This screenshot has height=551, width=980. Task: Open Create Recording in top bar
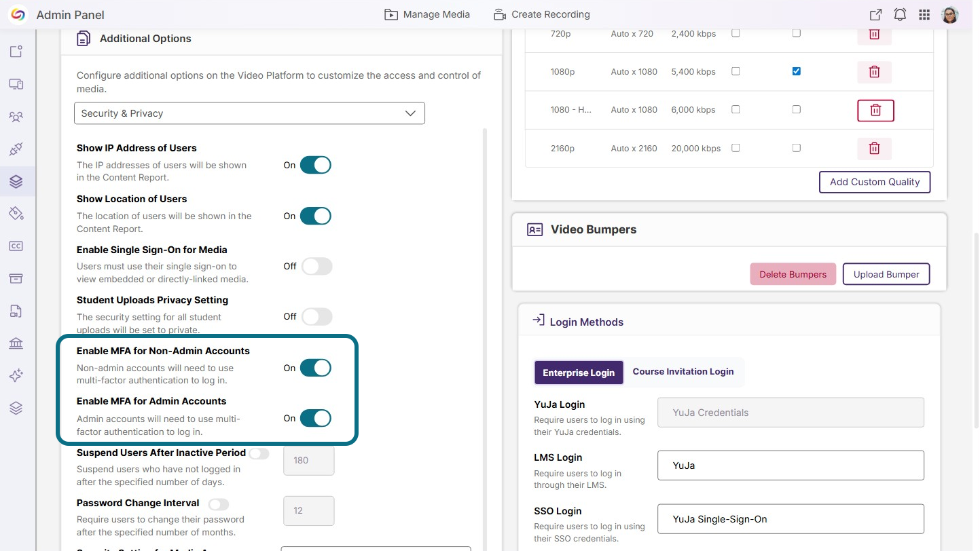coord(542,14)
